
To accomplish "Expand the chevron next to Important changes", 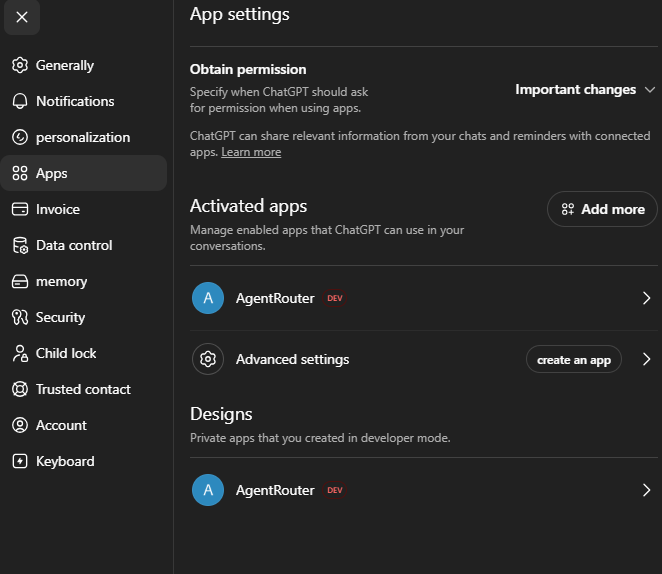I will (650, 90).
